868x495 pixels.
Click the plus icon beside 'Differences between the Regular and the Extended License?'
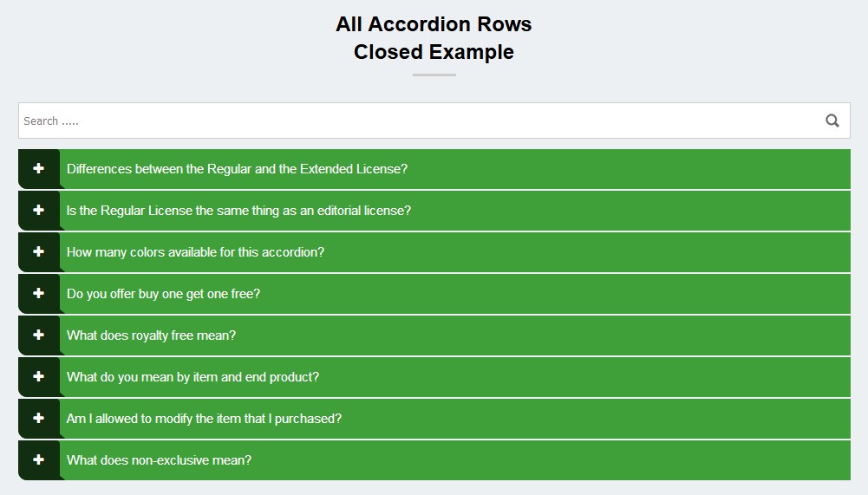(x=38, y=169)
